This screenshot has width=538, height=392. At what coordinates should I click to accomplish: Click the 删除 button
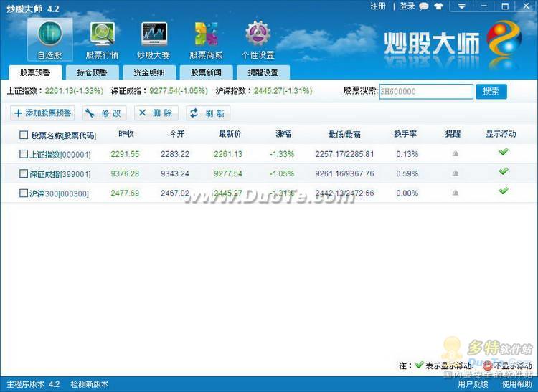[x=156, y=113]
